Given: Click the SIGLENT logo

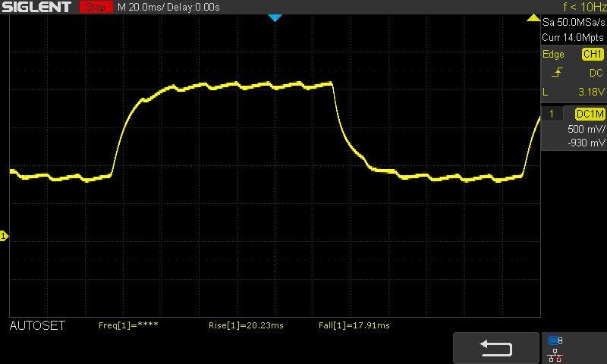Looking at the screenshot, I should tap(36, 7).
